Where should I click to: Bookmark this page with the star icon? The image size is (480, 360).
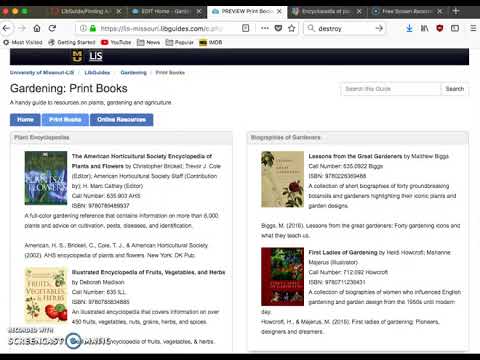(x=292, y=28)
